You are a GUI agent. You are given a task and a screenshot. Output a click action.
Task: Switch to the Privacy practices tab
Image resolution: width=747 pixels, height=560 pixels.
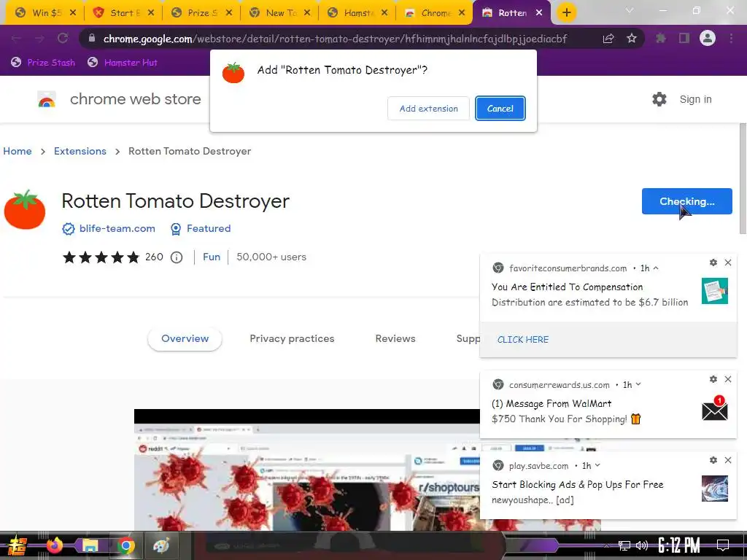292,338
